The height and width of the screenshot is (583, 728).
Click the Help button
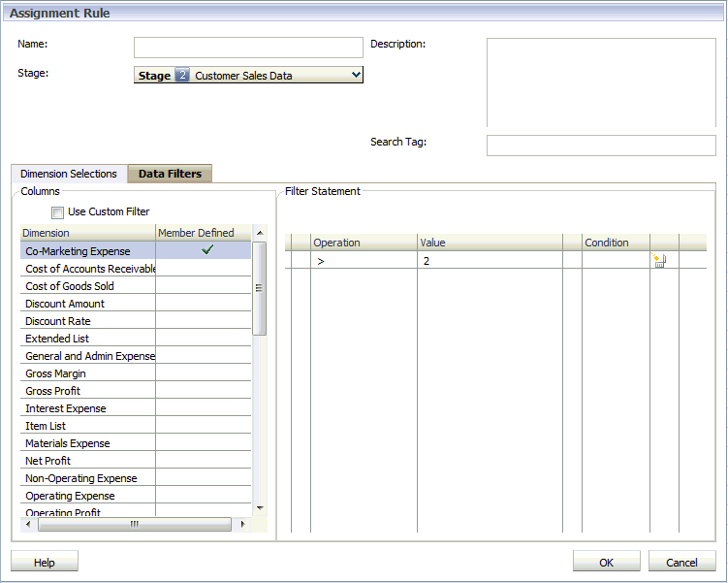point(45,562)
